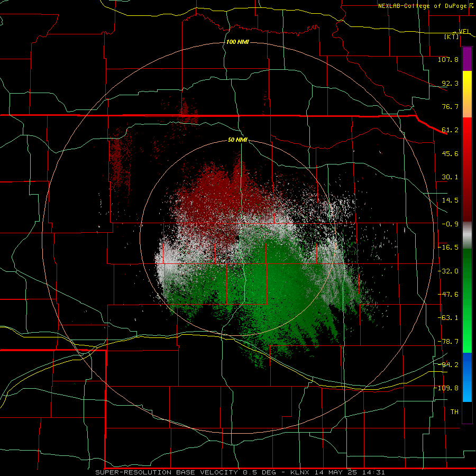Click the KLNX station identifier in the caption
This screenshot has height=476, width=476.
click(300, 472)
